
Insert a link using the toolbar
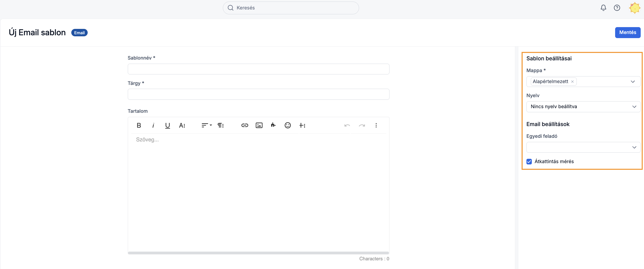pyautogui.click(x=245, y=125)
